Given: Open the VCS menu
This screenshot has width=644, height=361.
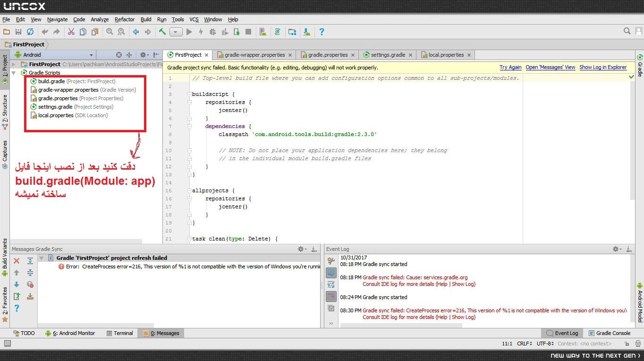Looking at the screenshot, I should [194, 19].
